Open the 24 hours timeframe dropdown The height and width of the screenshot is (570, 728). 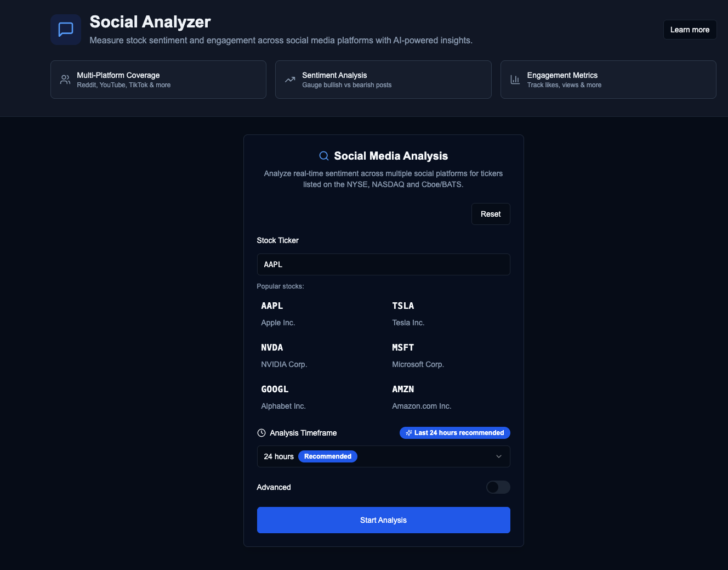pos(383,456)
